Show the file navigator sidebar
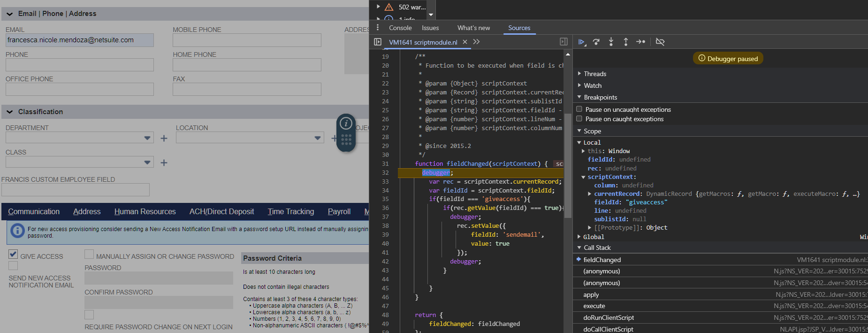The image size is (868, 333). [x=378, y=42]
